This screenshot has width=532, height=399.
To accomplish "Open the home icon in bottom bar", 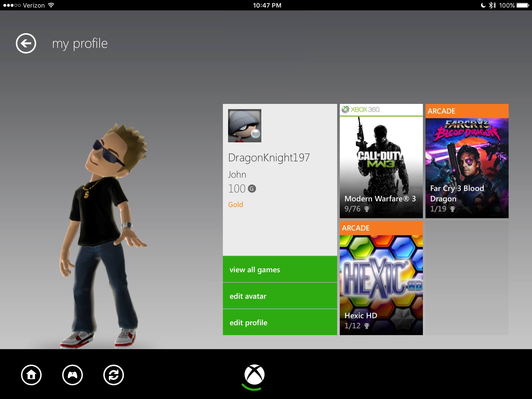I will (x=31, y=375).
